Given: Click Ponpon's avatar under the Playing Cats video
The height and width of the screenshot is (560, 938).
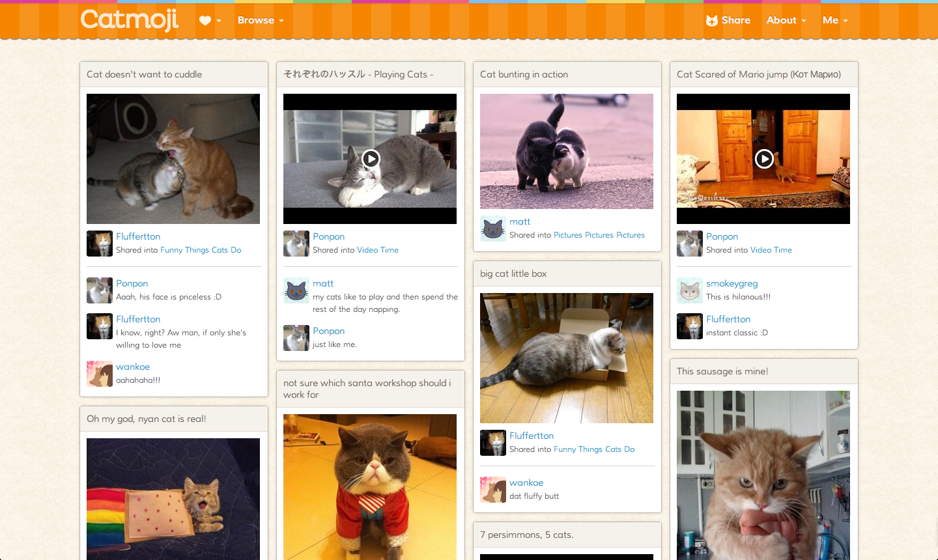Looking at the screenshot, I should [x=296, y=243].
